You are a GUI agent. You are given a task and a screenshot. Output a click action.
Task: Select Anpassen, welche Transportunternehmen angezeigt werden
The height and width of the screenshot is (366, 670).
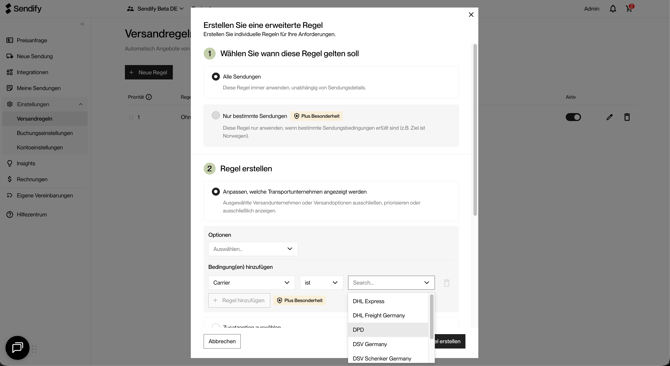[216, 192]
